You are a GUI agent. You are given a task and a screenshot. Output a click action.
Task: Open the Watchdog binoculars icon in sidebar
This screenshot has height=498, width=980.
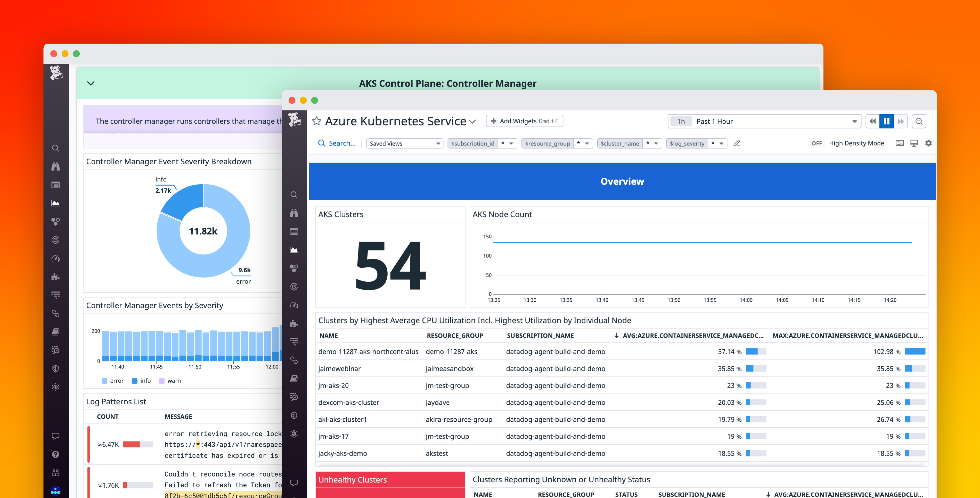(x=294, y=213)
